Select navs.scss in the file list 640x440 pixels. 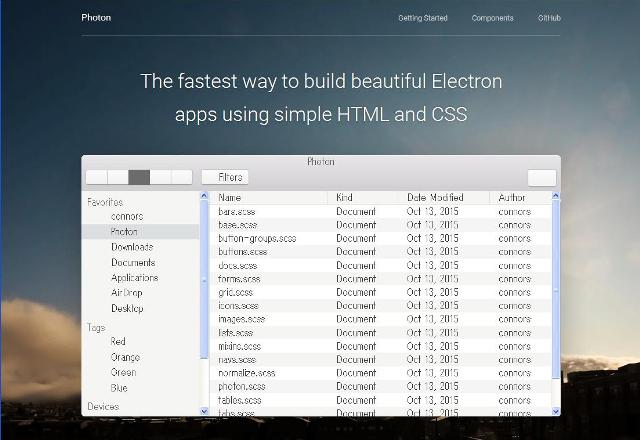click(x=380, y=360)
